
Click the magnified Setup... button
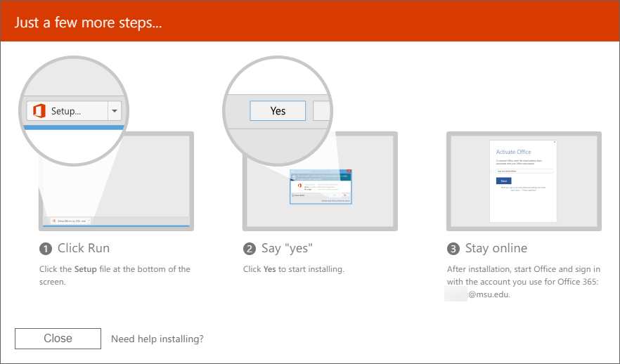(67, 110)
